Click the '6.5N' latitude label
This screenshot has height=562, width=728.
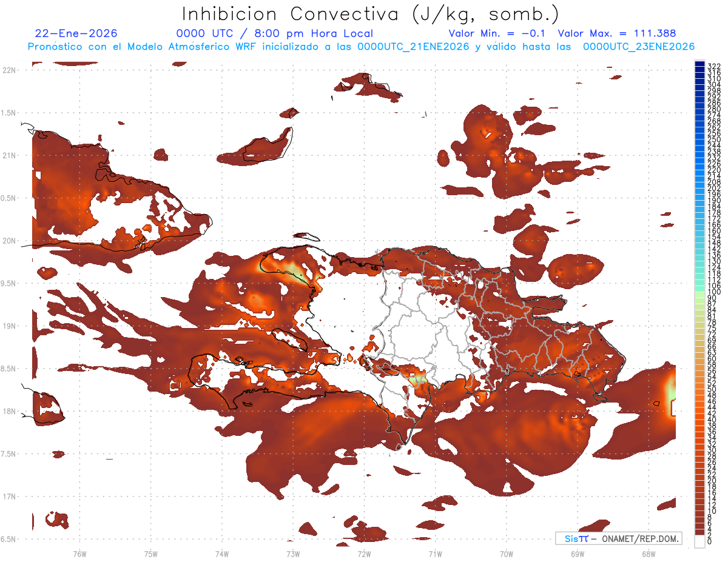coord(9,539)
